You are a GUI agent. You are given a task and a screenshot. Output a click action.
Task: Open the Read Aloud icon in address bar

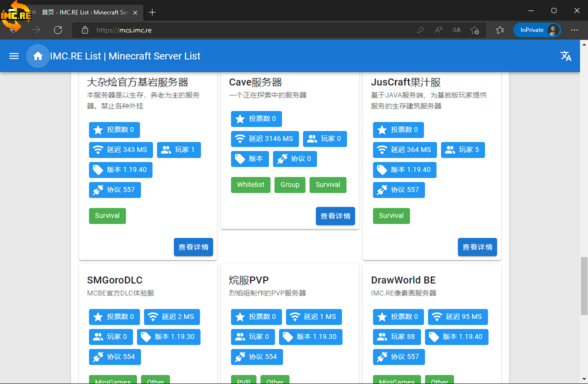[438, 30]
